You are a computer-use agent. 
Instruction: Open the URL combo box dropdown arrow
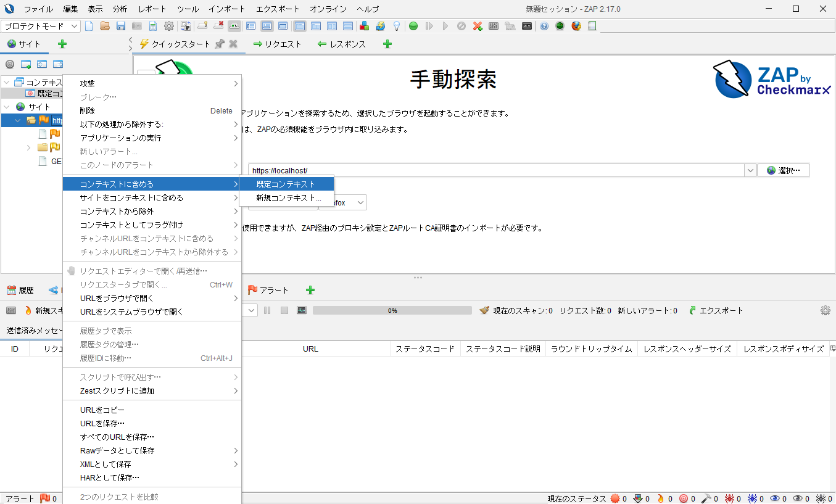pyautogui.click(x=750, y=170)
